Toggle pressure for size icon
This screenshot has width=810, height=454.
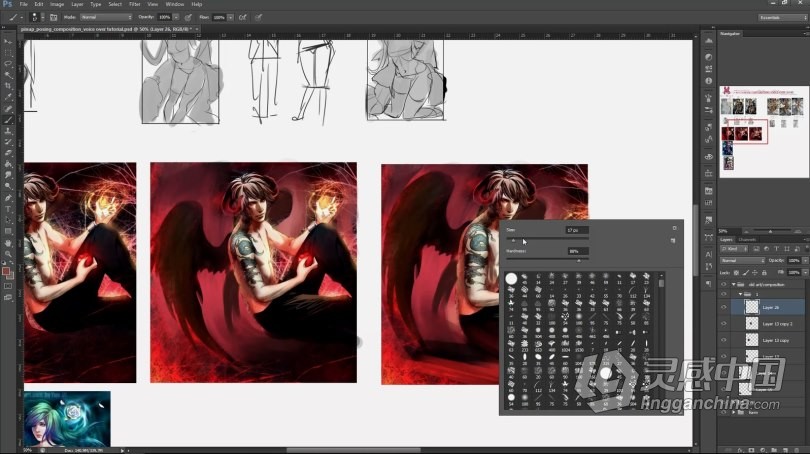pos(258,17)
